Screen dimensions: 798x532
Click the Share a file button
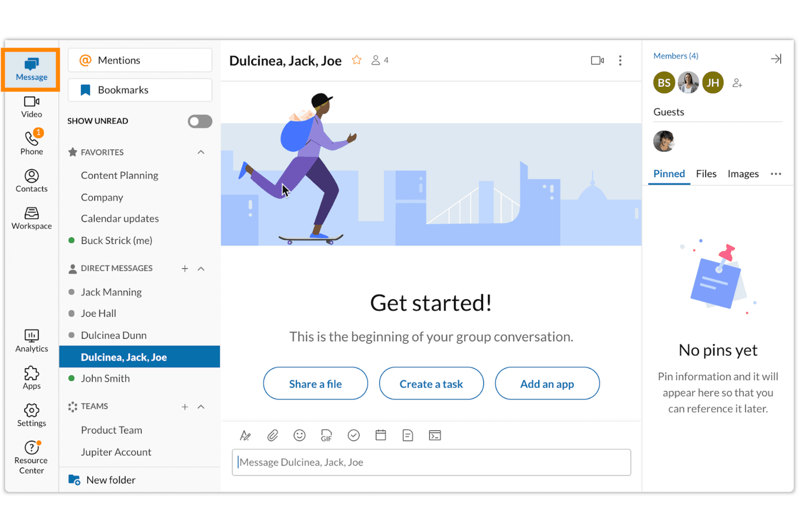(x=315, y=383)
